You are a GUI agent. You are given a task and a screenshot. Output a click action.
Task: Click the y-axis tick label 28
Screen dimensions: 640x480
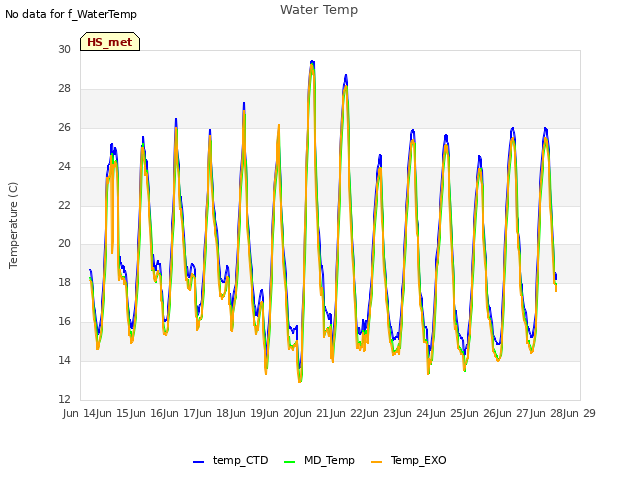click(64, 89)
